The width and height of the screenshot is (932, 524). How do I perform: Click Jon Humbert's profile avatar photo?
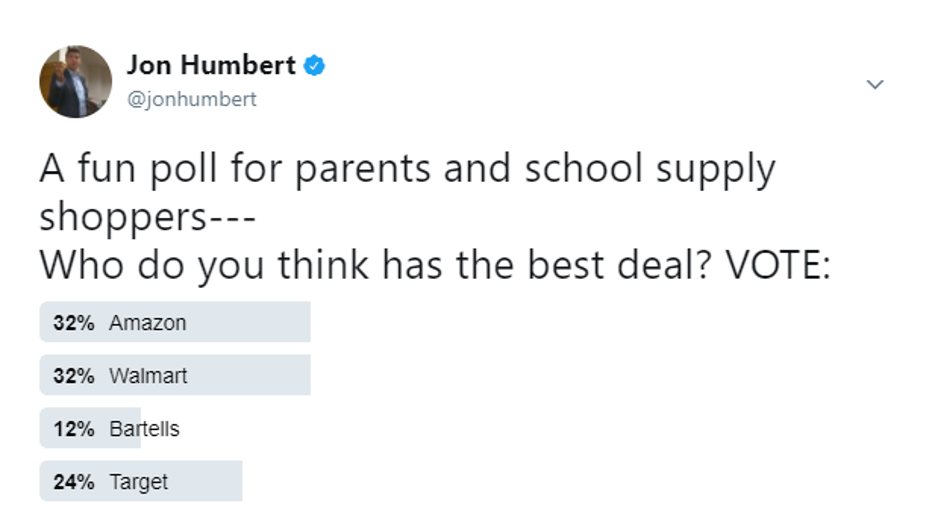(x=76, y=82)
